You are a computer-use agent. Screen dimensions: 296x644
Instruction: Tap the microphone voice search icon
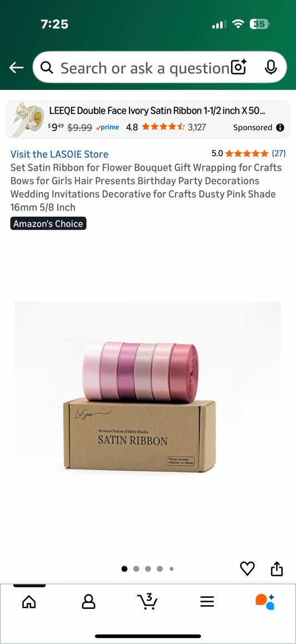[x=270, y=67]
